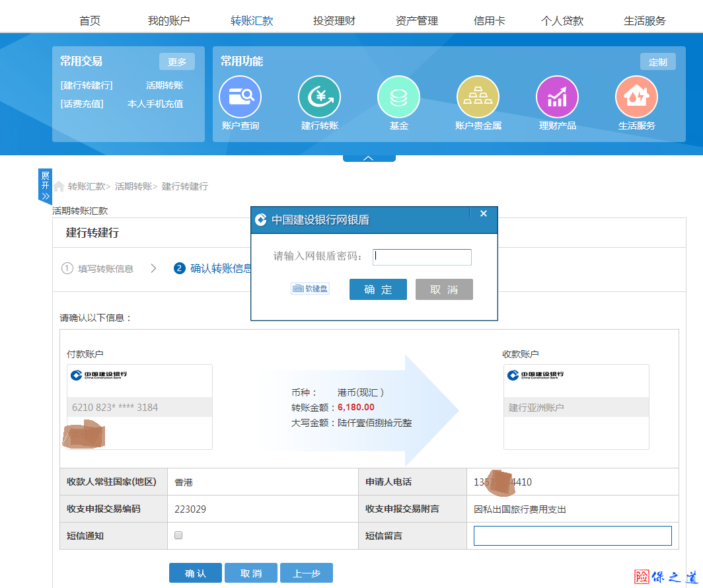Select the 账户贵金属 precious metals icon
The height and width of the screenshot is (588, 703).
click(478, 97)
